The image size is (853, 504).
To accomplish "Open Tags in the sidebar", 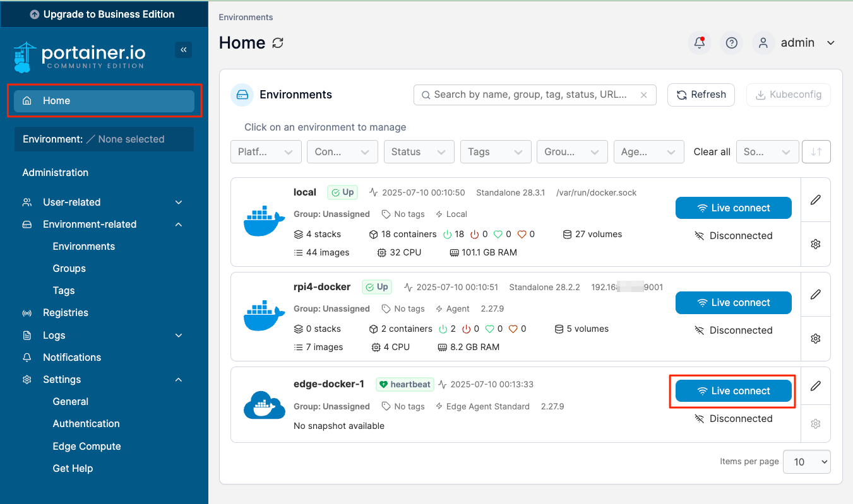I will pos(64,291).
